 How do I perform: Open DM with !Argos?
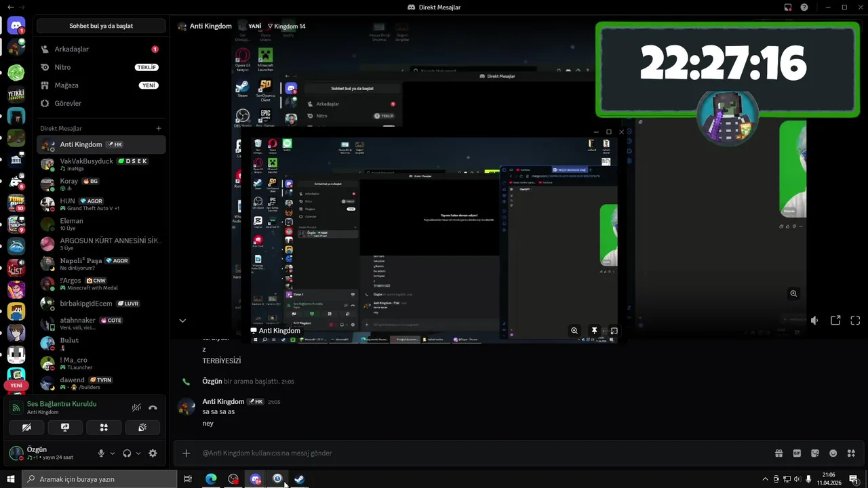coord(101,283)
